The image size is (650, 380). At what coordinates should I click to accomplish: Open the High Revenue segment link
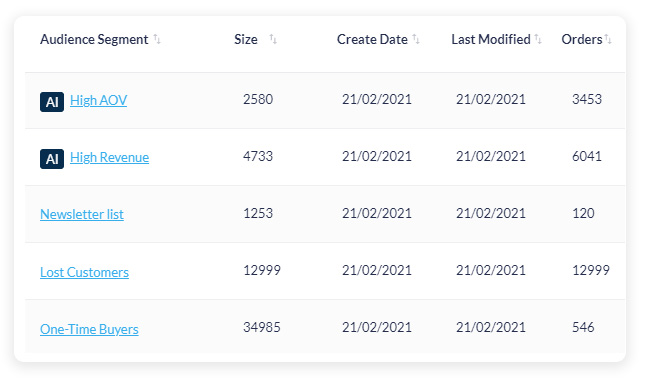click(x=109, y=157)
